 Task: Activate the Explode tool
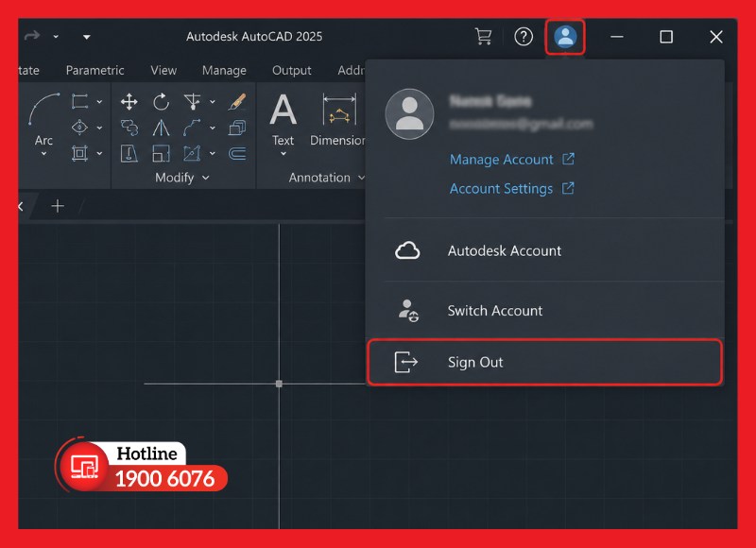pyautogui.click(x=237, y=128)
